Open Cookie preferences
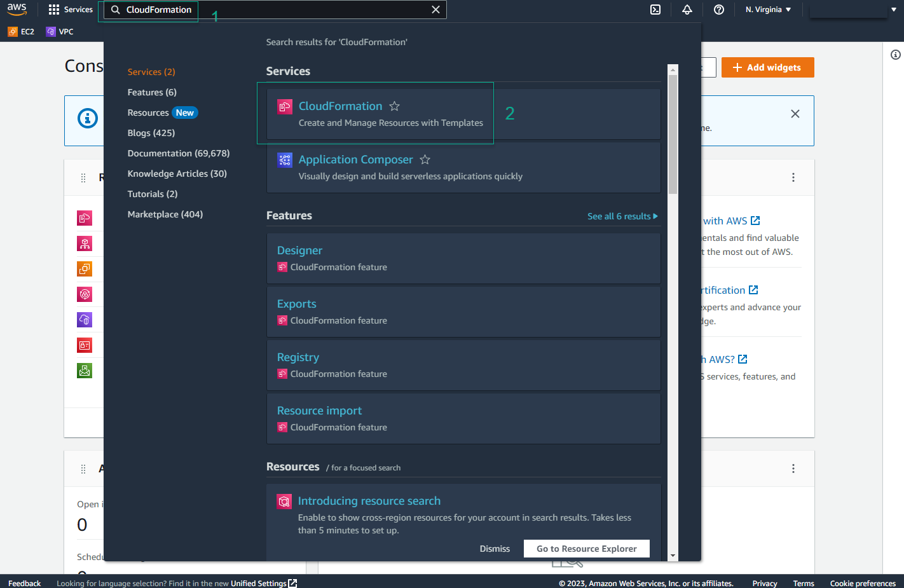 click(x=863, y=583)
